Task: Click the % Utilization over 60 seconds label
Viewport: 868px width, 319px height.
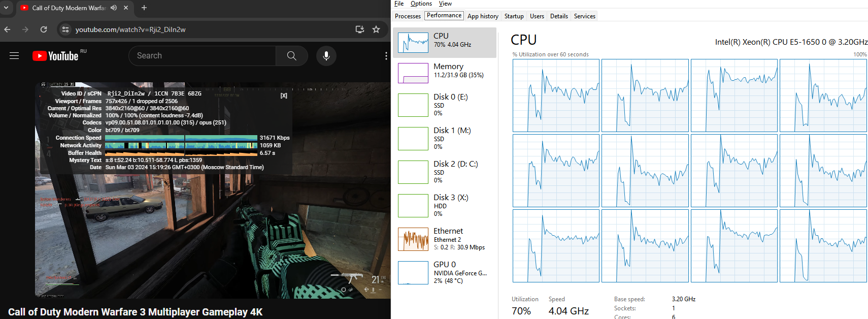Action: (x=550, y=54)
